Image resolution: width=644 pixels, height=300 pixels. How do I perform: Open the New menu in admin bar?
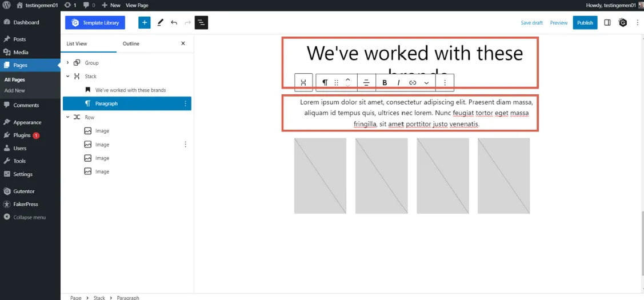pos(111,5)
